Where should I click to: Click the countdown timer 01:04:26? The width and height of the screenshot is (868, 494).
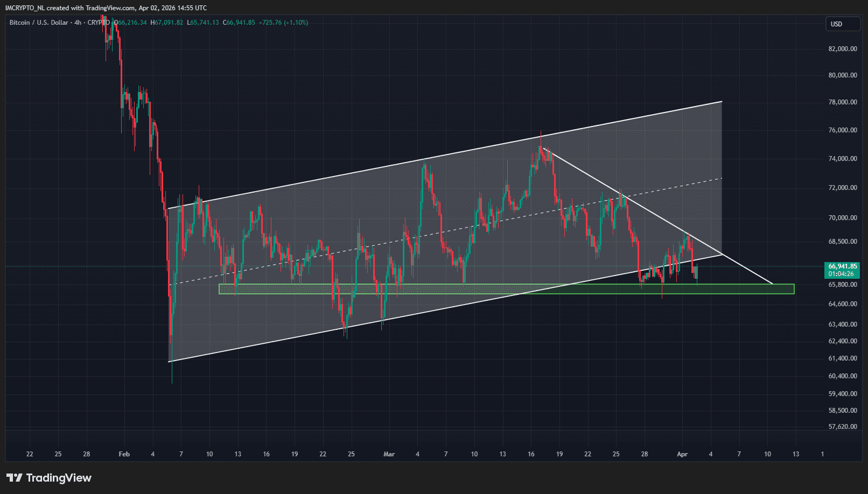(841, 274)
